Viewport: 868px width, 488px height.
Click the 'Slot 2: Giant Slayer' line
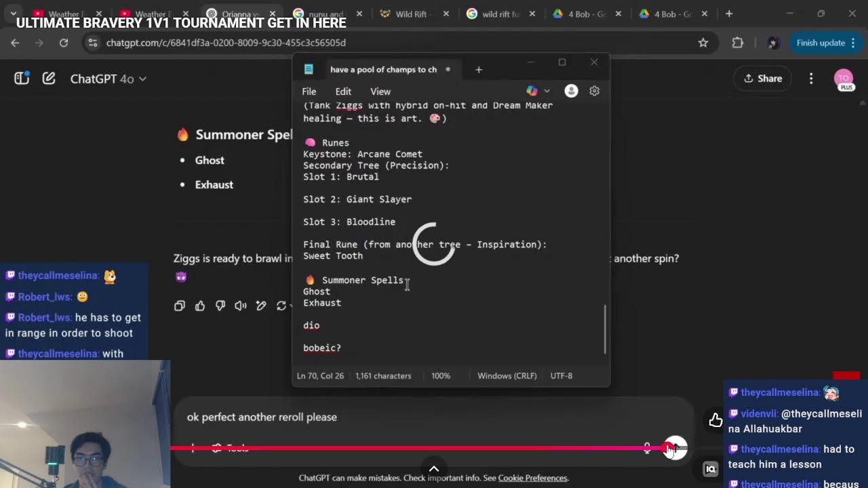(x=357, y=199)
